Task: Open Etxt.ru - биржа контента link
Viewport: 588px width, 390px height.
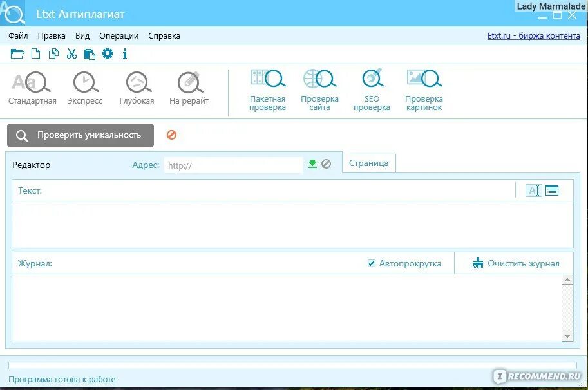Action: pyautogui.click(x=534, y=36)
